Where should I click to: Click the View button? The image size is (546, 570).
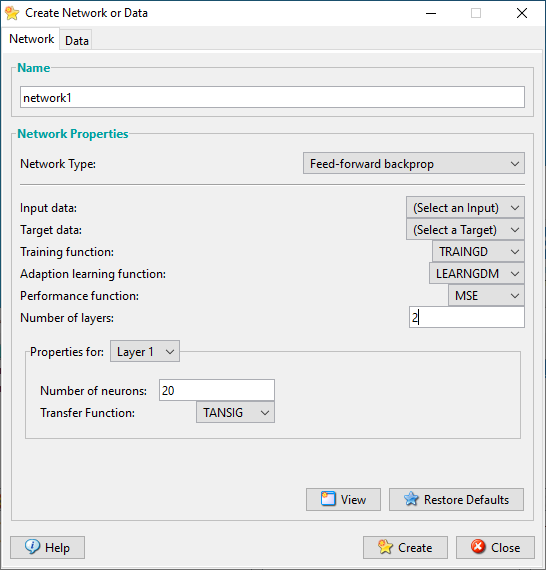pos(343,499)
